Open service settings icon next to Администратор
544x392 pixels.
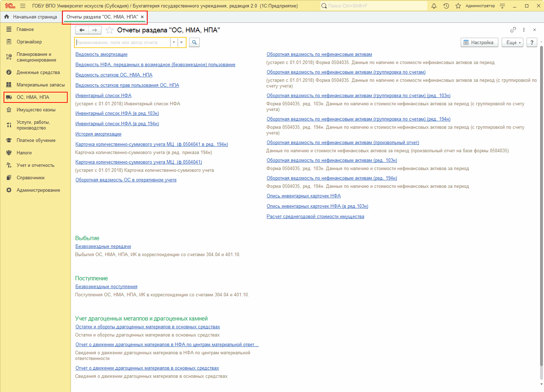click(502, 6)
